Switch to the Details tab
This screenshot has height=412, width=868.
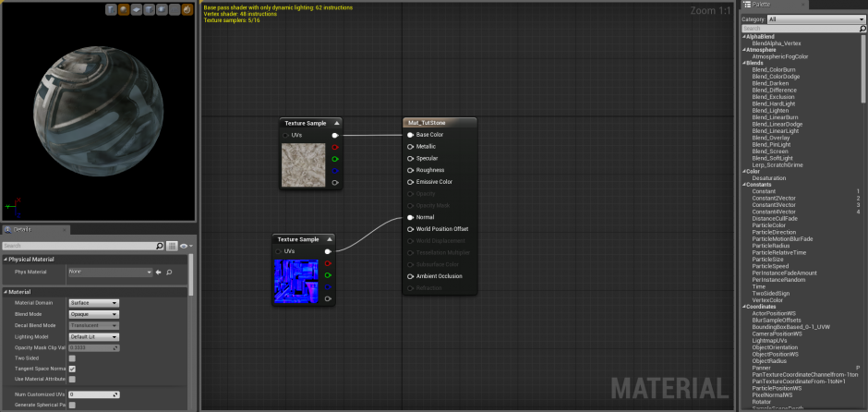click(x=35, y=230)
